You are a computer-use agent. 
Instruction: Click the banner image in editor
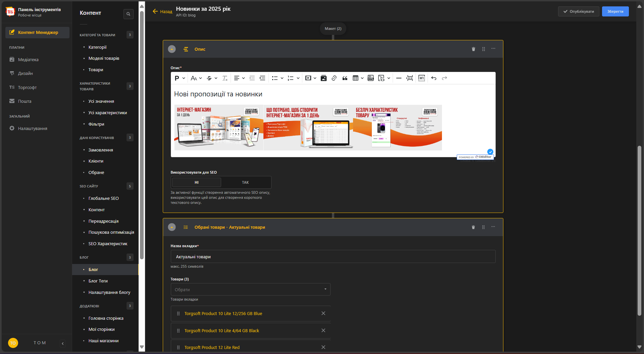(x=308, y=127)
